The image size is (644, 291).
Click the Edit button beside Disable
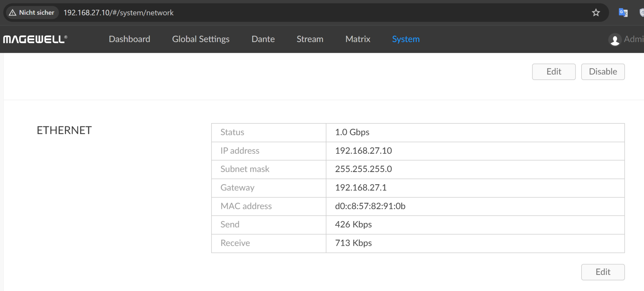click(554, 72)
